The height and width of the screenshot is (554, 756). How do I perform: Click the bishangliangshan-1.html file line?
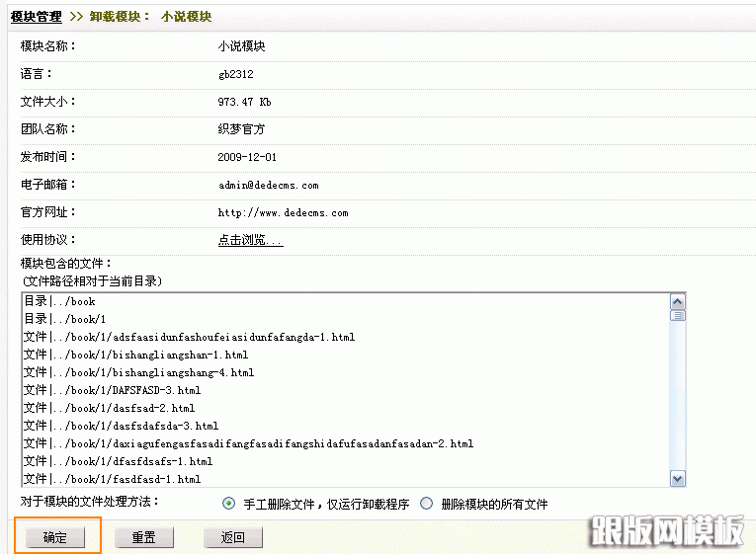click(x=136, y=356)
